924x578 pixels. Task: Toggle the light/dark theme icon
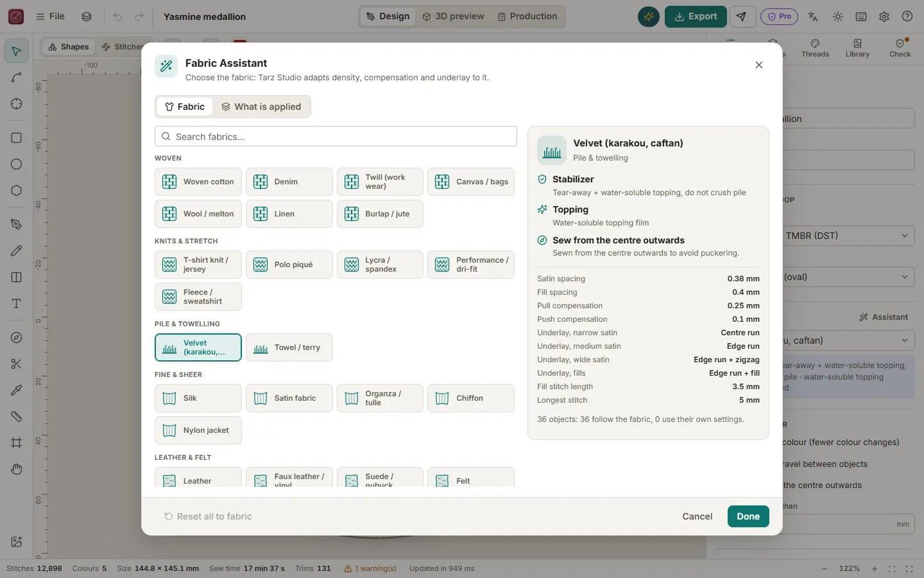838,17
